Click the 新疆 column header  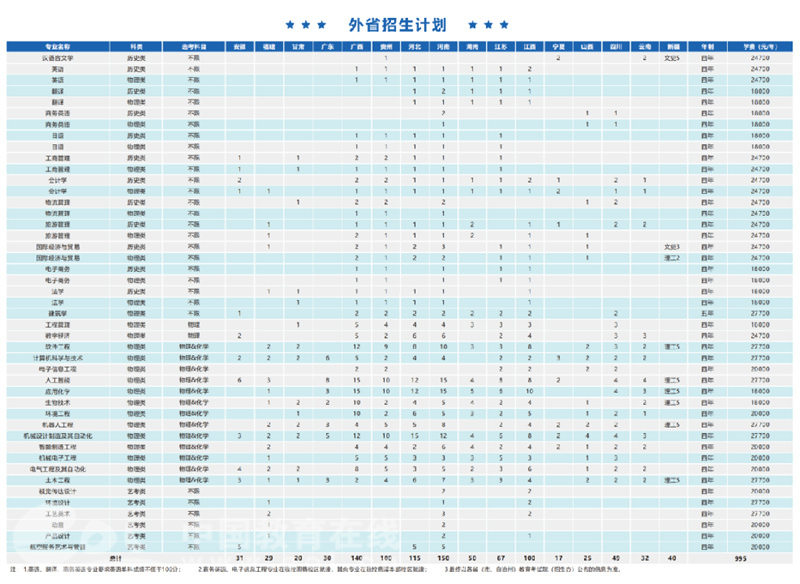coord(673,47)
